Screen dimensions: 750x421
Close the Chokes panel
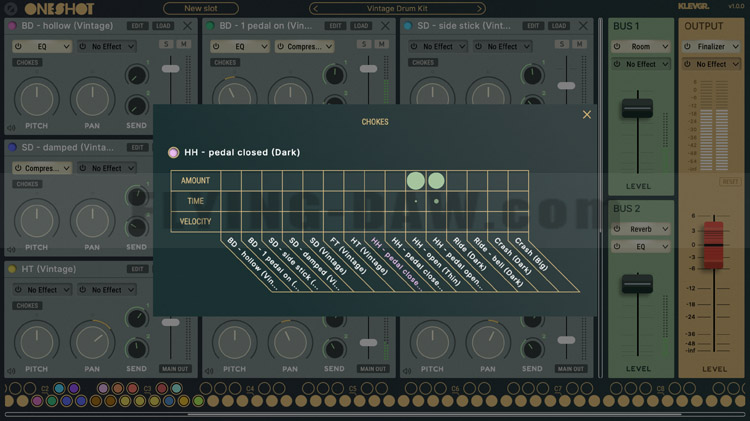(587, 115)
